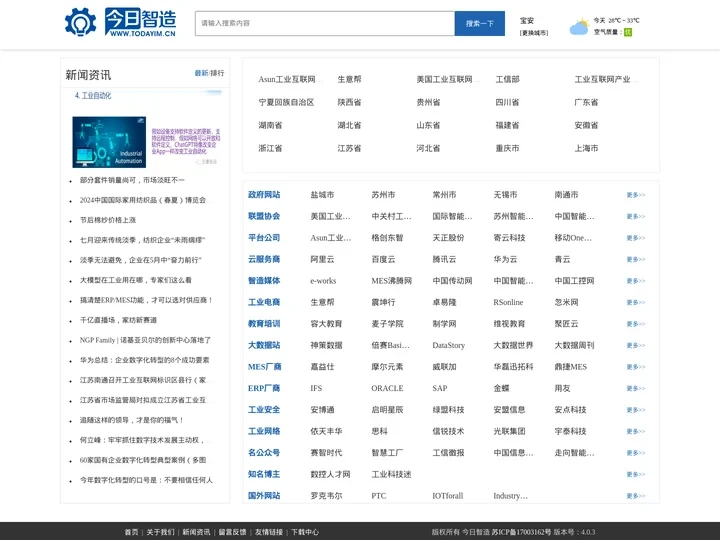
Task: Select 上海市 in region list
Action: pyautogui.click(x=586, y=148)
